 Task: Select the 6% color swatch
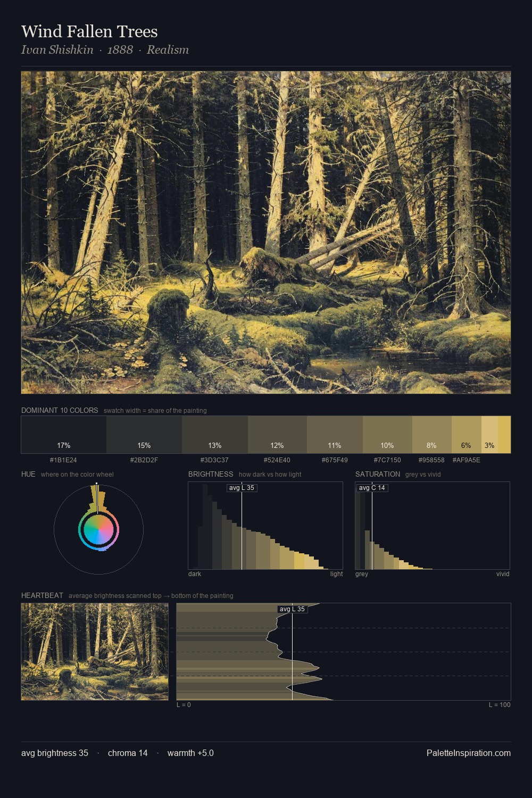467,435
